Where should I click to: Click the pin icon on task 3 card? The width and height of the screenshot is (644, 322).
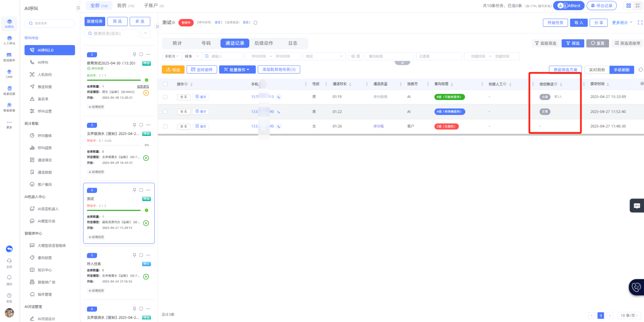tap(134, 125)
